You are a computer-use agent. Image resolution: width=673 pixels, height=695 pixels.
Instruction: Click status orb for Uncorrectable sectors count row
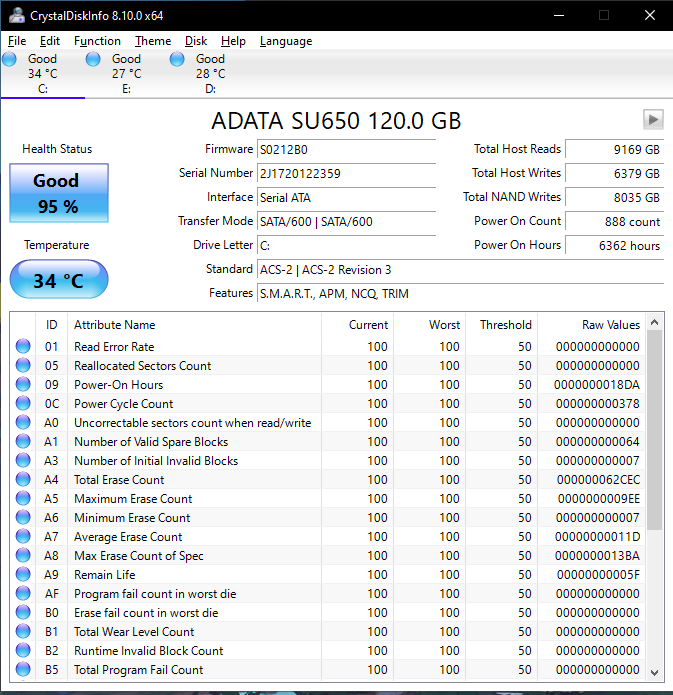[23, 422]
